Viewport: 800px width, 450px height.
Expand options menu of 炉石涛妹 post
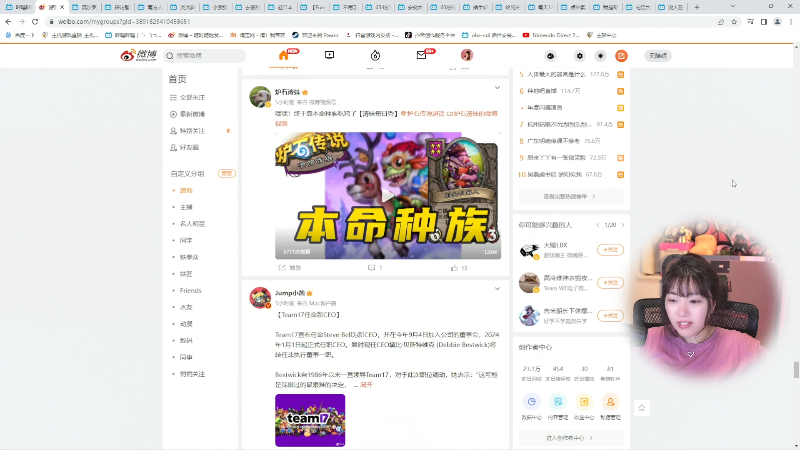497,88
